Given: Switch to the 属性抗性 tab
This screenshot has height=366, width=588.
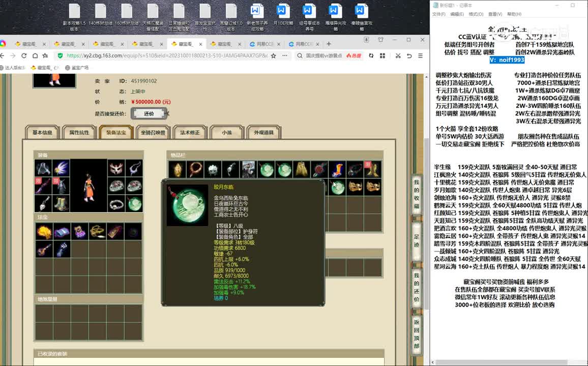Looking at the screenshot, I should (x=79, y=133).
